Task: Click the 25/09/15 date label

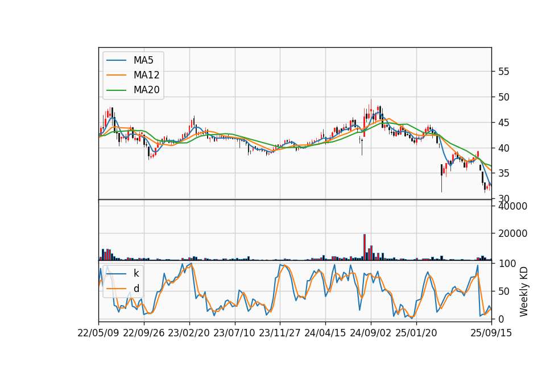Action: 491,333
